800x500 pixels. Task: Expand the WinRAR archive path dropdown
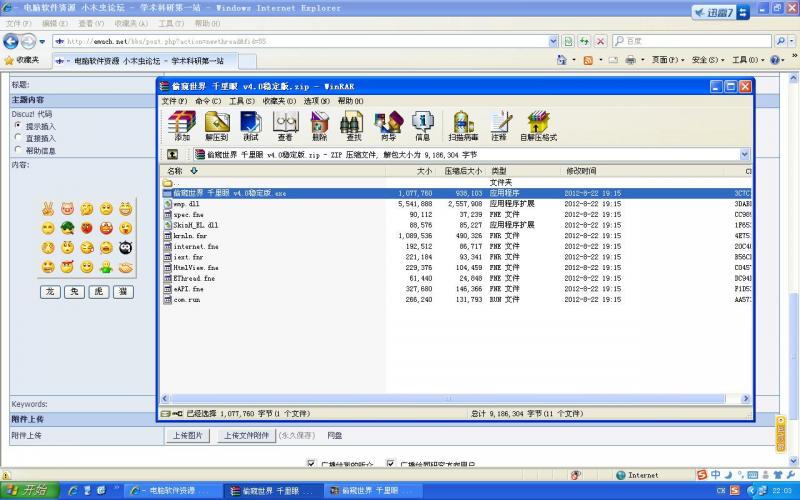point(744,154)
